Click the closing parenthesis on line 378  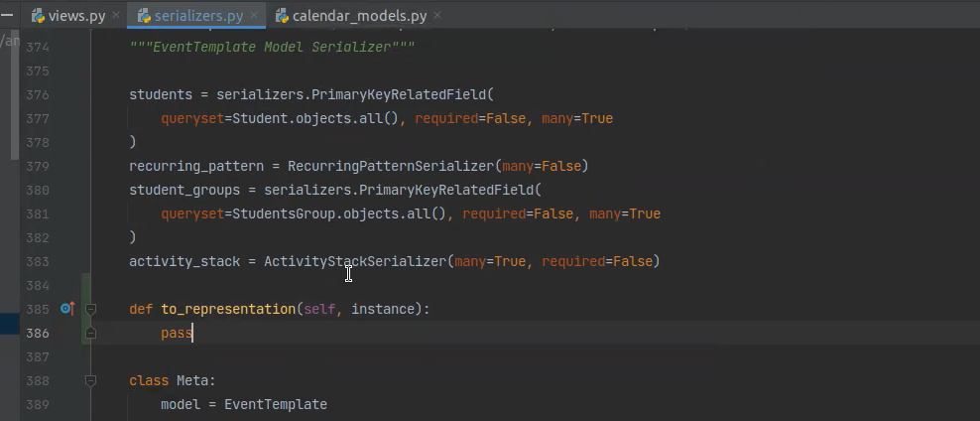point(133,142)
